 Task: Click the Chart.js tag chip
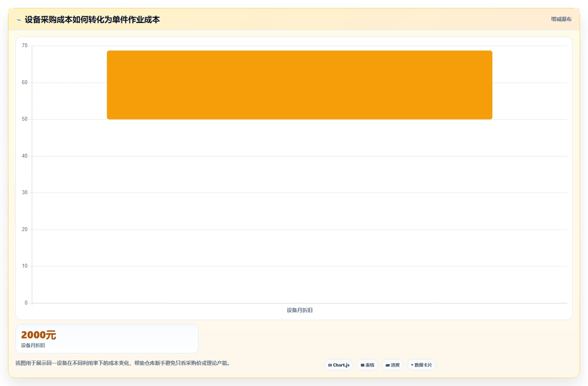(x=339, y=365)
